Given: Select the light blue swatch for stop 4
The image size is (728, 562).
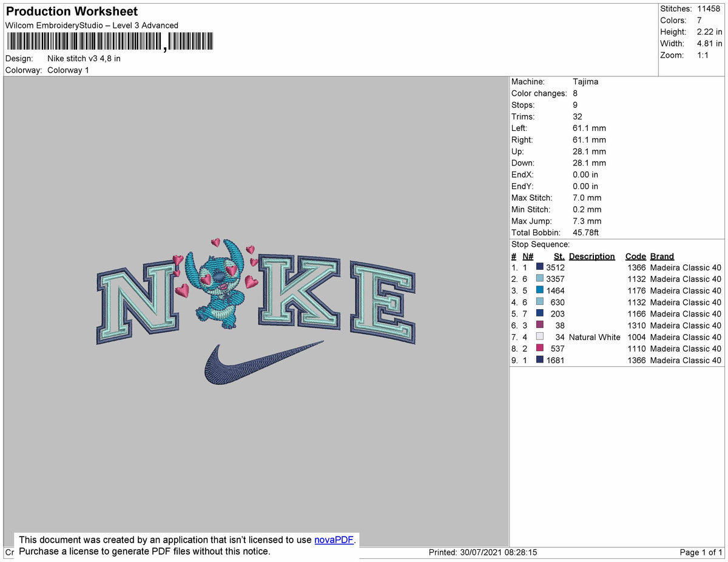Looking at the screenshot, I should [540, 302].
